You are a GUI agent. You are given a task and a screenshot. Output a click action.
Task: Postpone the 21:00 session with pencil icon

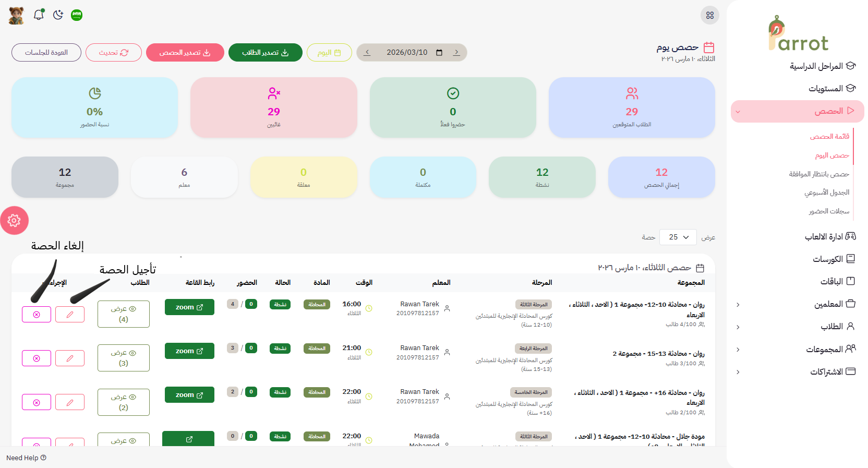point(70,358)
